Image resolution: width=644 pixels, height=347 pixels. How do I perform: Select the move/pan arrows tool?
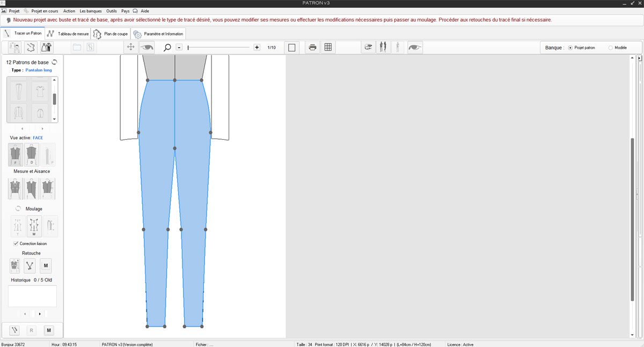[130, 47]
